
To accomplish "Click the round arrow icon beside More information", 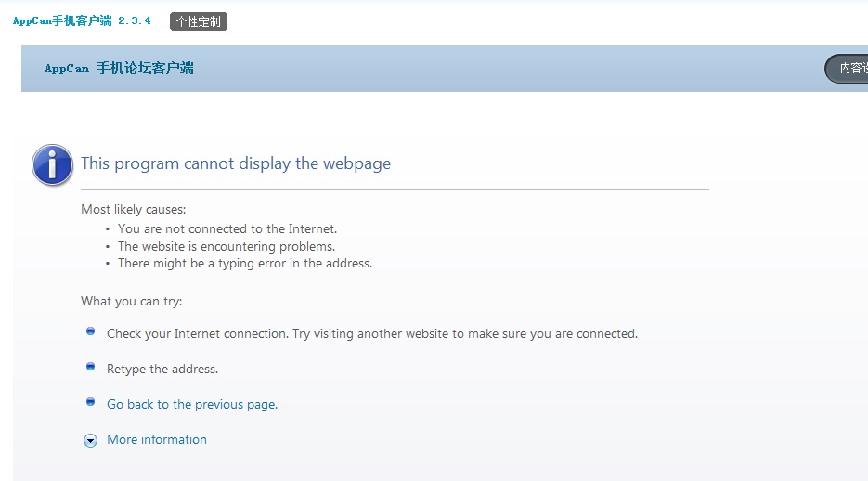I will 90,440.
